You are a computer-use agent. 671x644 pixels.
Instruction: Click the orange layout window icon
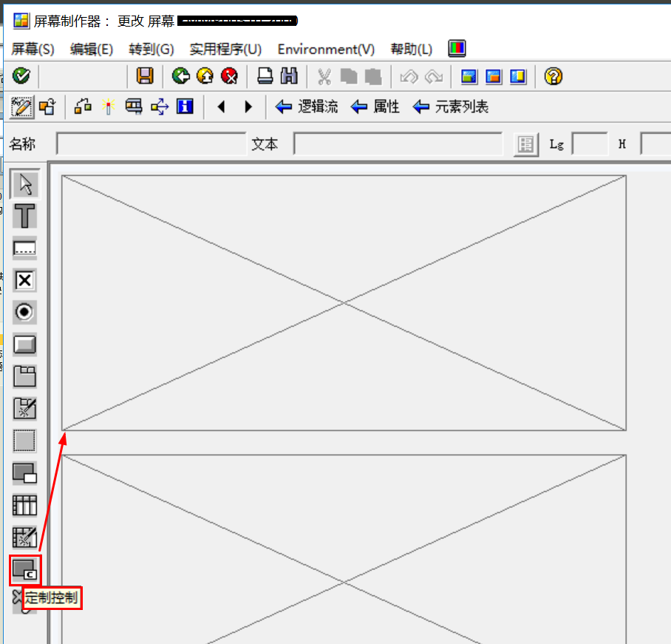coord(494,77)
